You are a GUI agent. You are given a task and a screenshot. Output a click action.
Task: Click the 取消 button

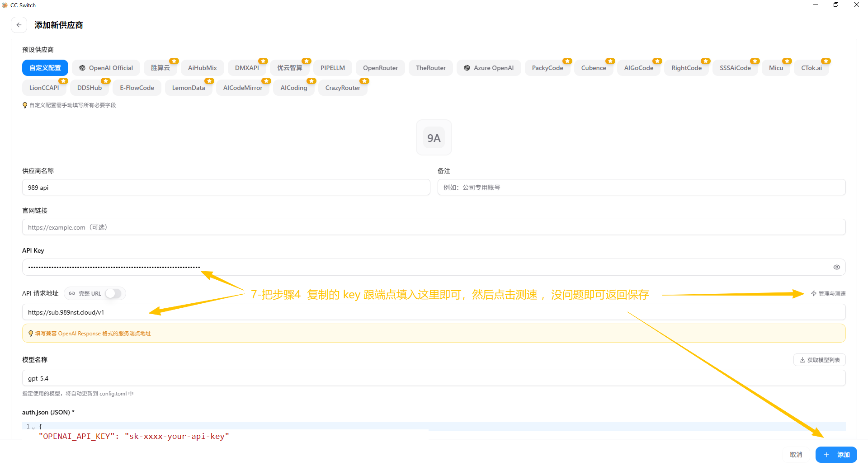click(796, 455)
